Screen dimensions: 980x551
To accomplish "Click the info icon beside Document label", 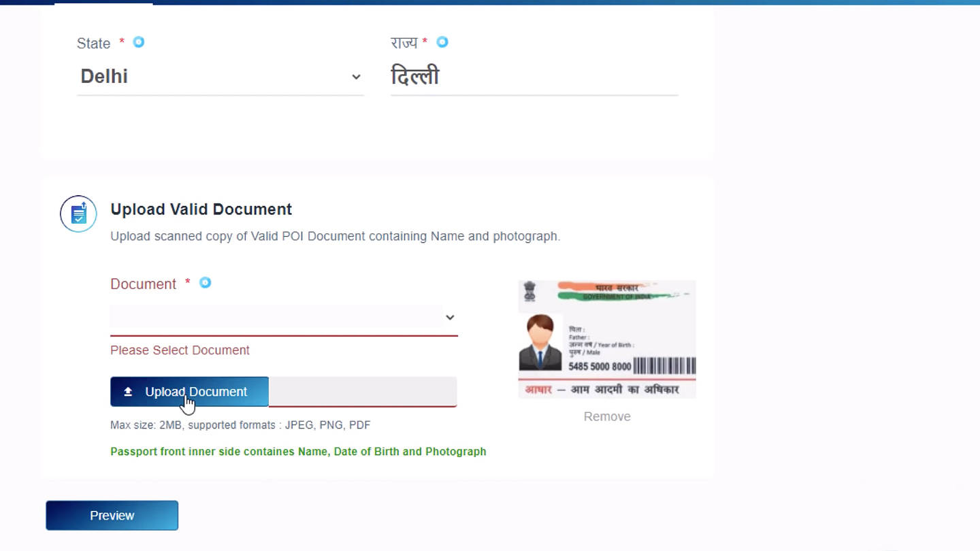I will [x=205, y=282].
